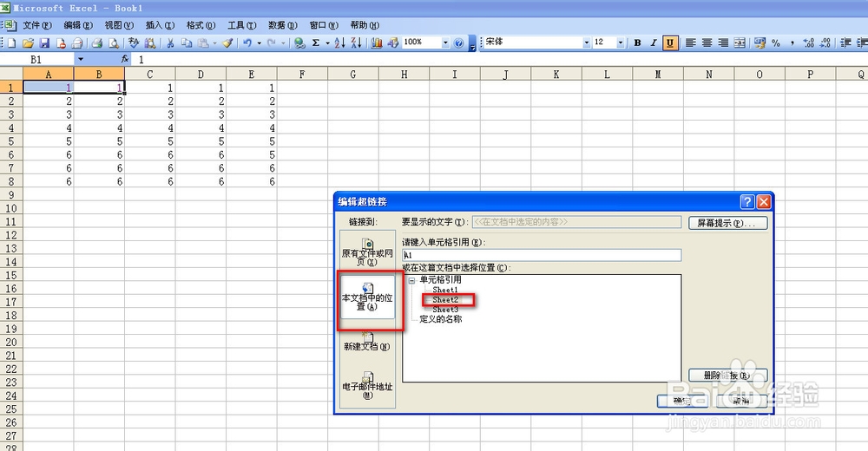Click the Print icon in the toolbar

97,42
